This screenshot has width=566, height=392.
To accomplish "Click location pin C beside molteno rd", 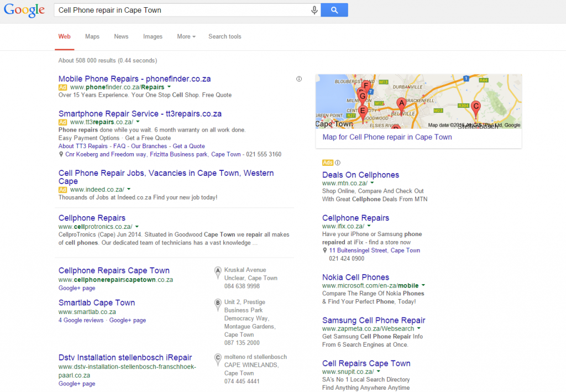I will tap(218, 359).
